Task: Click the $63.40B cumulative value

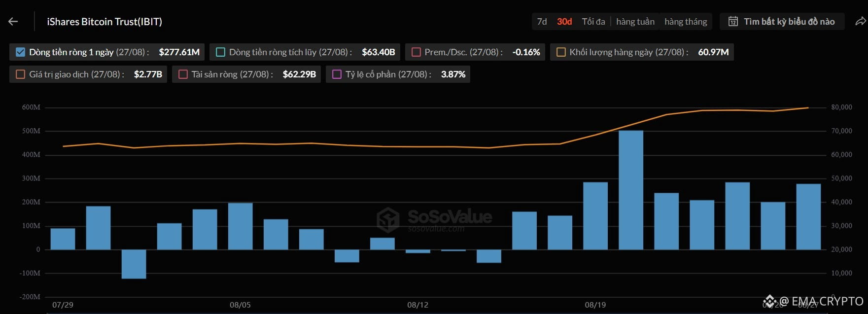Action: point(379,52)
